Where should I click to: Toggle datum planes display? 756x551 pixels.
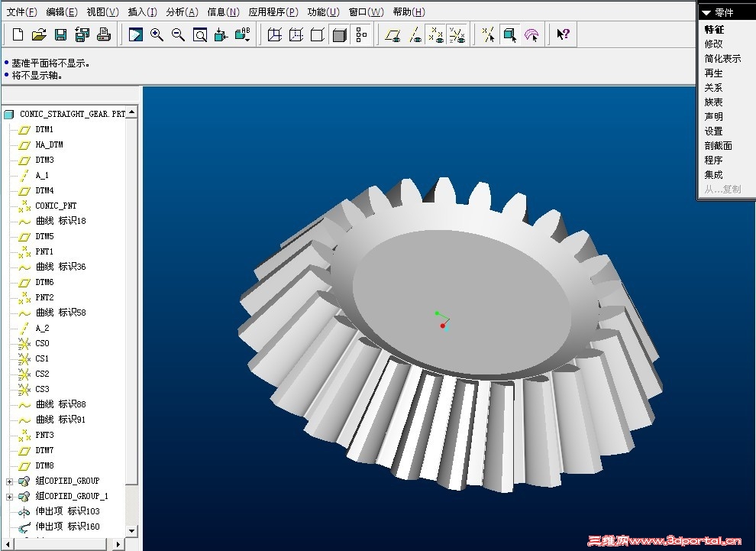393,34
